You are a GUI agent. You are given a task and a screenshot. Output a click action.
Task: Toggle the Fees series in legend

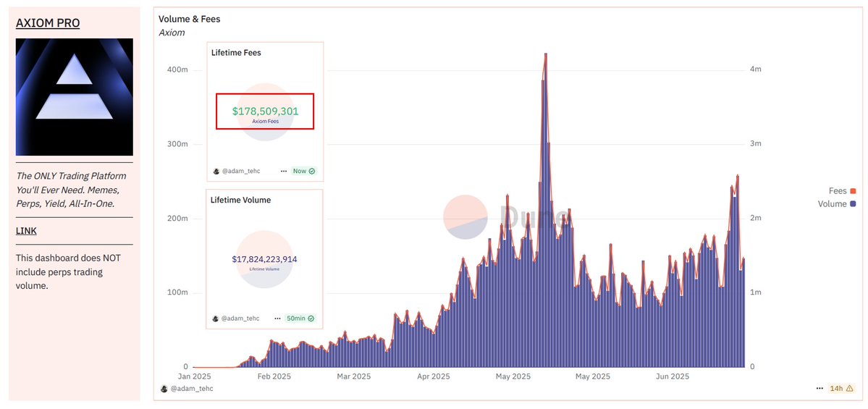pos(842,191)
